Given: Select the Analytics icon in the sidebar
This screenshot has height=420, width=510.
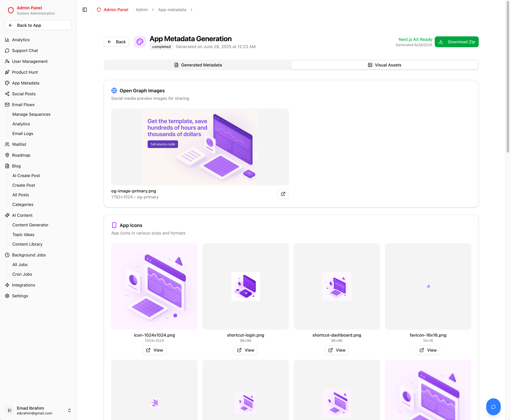Looking at the screenshot, I should point(7,40).
